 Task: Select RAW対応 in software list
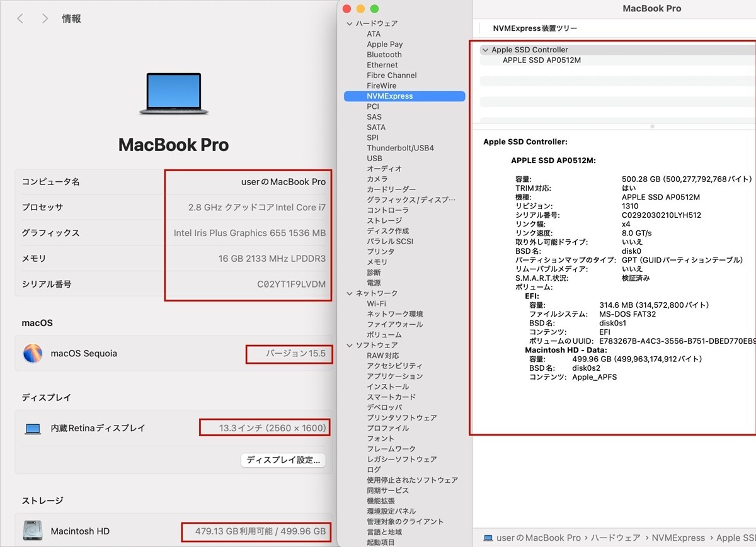coord(383,356)
